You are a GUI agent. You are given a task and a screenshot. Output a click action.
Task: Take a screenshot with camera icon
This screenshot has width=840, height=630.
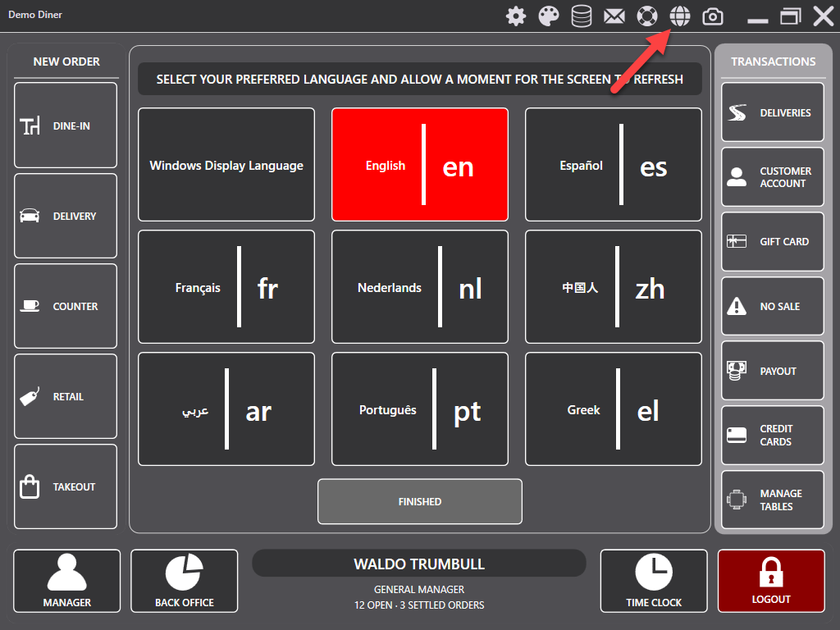pyautogui.click(x=714, y=16)
